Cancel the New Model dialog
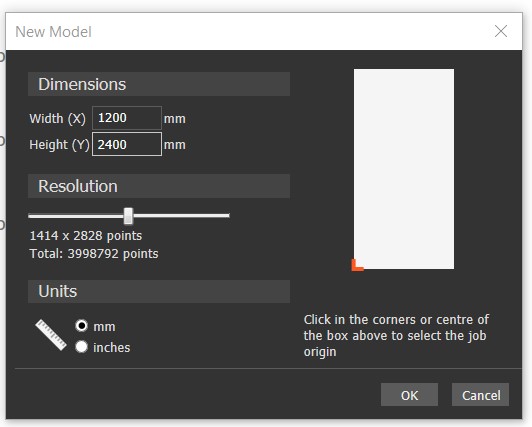Image resolution: width=532 pixels, height=427 pixels. (480, 395)
